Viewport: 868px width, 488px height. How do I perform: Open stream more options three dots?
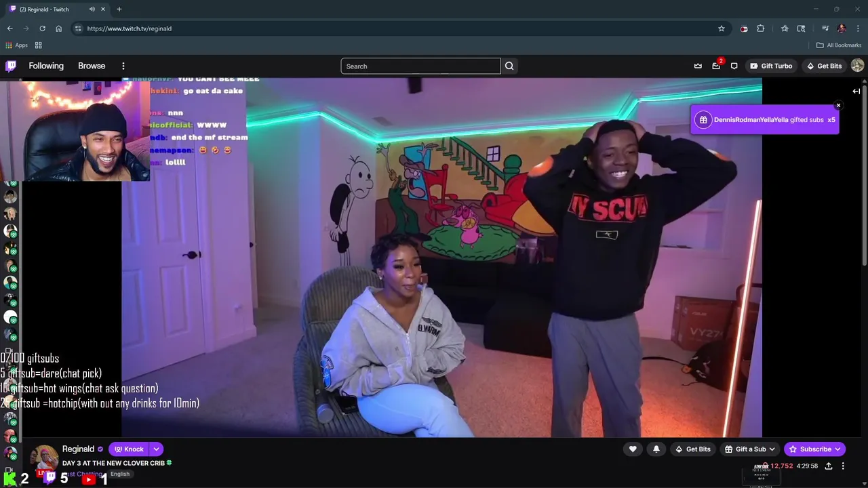(x=843, y=466)
